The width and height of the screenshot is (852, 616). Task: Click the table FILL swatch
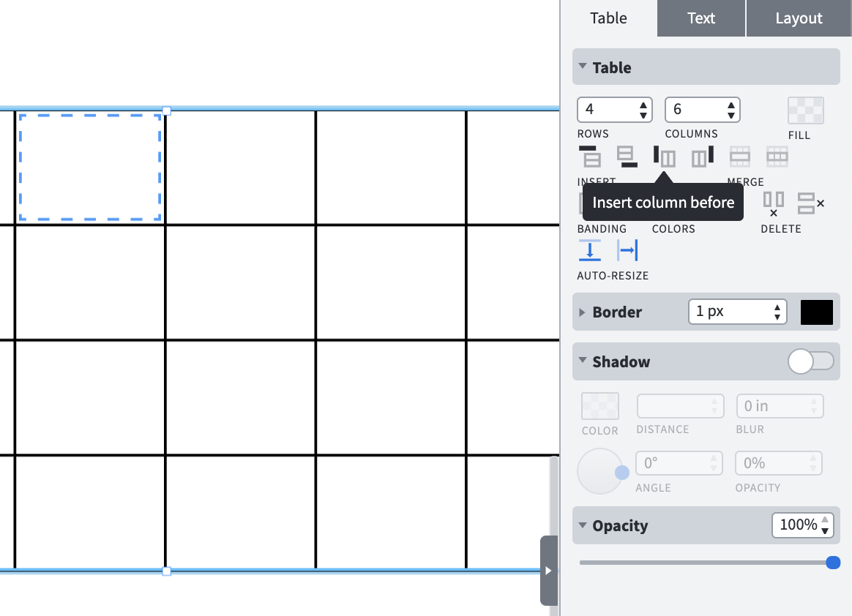coord(805,111)
